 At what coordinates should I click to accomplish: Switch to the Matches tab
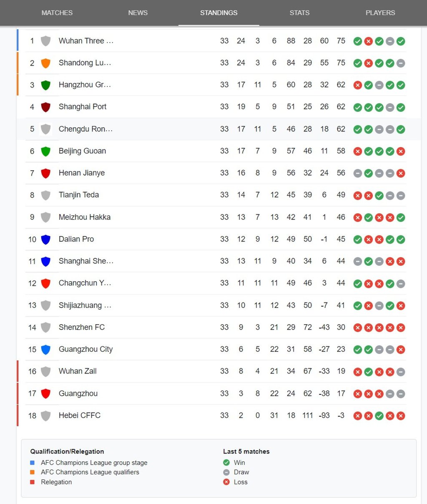pos(57,13)
